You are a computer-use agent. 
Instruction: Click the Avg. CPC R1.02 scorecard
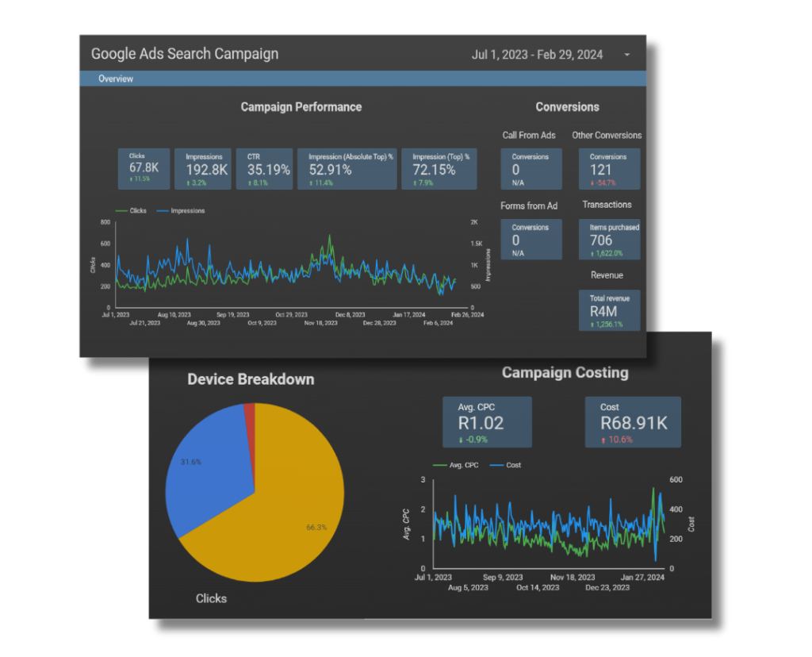click(x=487, y=422)
